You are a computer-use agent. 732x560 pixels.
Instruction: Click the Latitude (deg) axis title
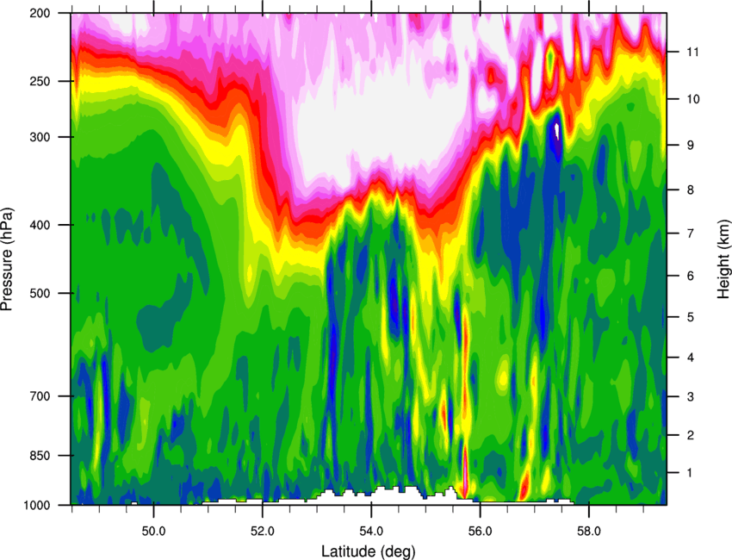[x=368, y=551]
